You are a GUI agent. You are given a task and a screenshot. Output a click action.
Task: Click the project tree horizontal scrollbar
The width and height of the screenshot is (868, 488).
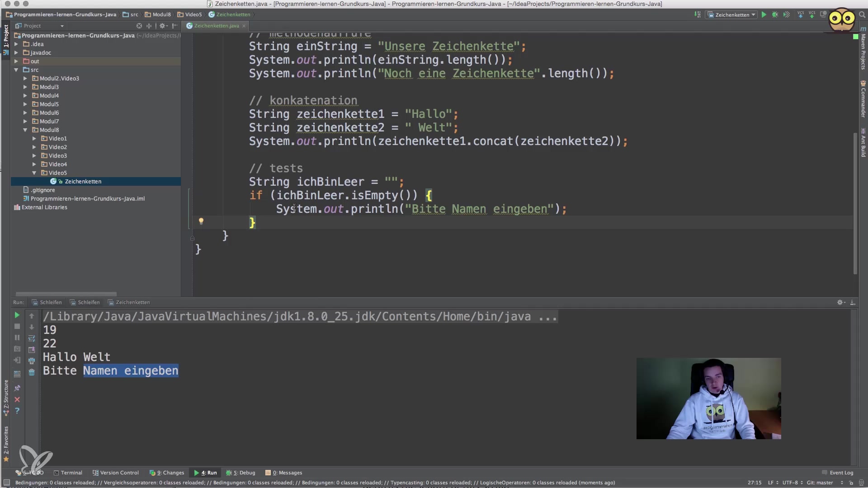(66, 294)
